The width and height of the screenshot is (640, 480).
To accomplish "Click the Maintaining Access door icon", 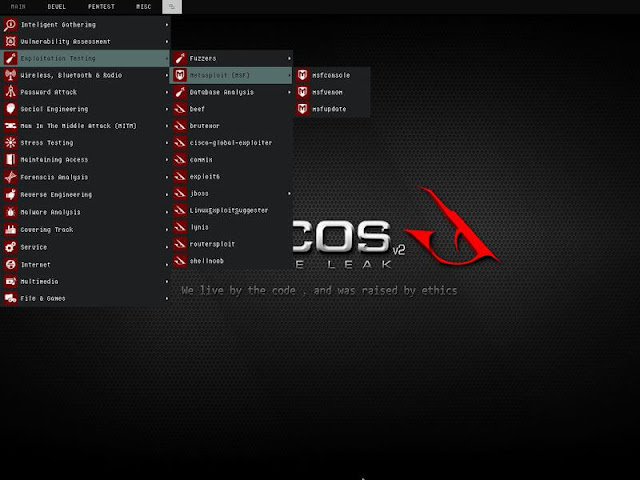I will pyautogui.click(x=11, y=160).
